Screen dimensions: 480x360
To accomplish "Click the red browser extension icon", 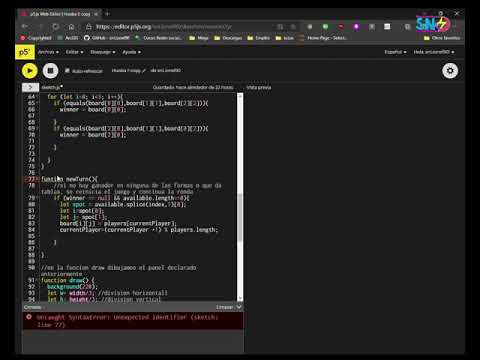I will (341, 26).
